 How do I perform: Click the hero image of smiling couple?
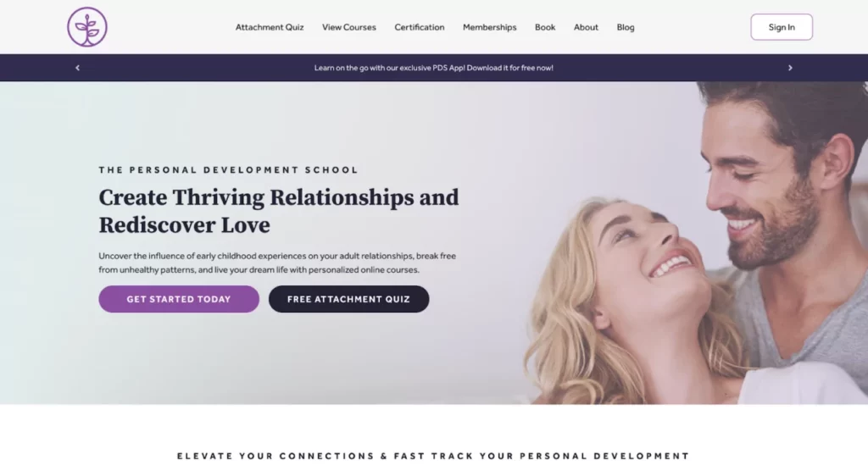tap(692, 243)
